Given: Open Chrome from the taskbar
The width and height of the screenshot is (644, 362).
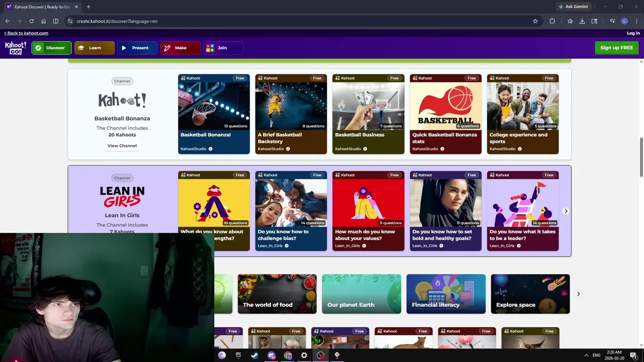Looking at the screenshot, I should [x=288, y=355].
